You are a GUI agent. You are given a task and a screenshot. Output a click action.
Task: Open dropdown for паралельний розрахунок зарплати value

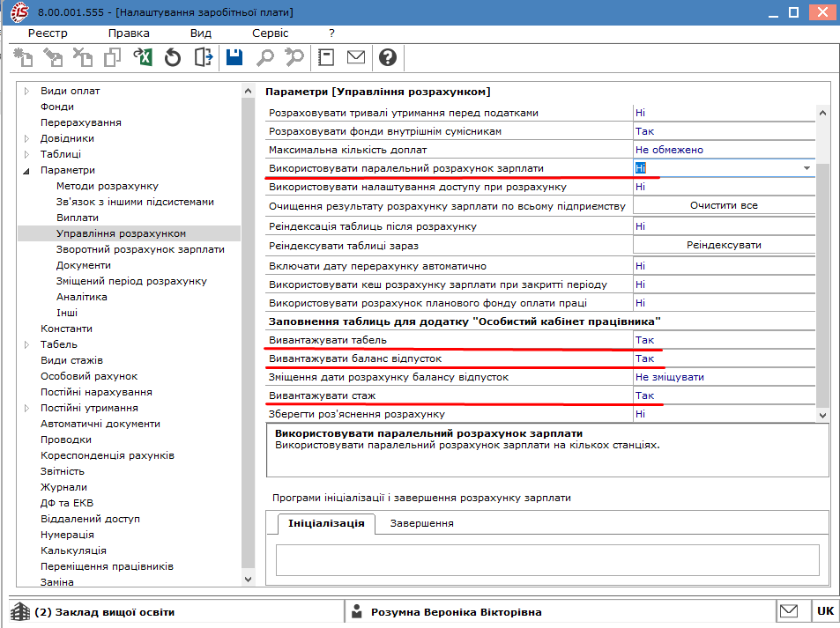(x=807, y=168)
